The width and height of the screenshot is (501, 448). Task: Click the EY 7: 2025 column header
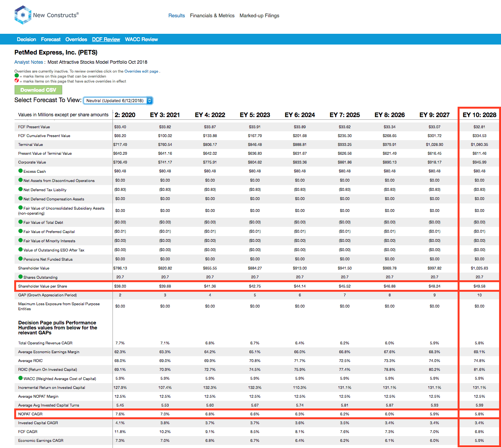345,115
